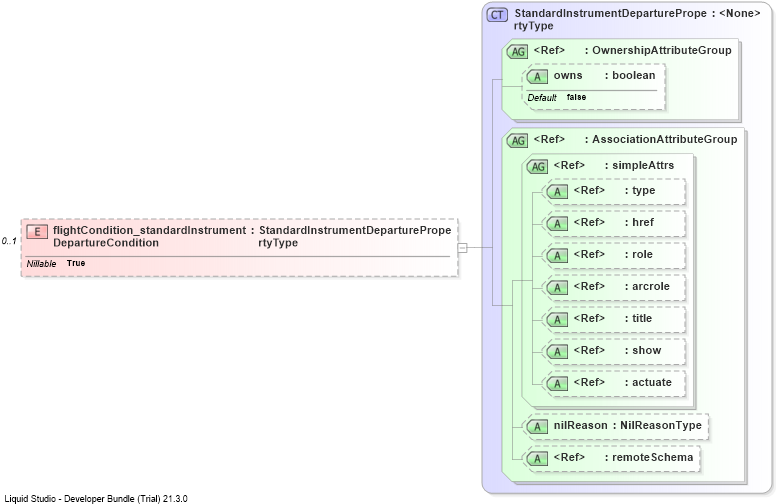Click the A icon of the title attribute

[x=557, y=320]
